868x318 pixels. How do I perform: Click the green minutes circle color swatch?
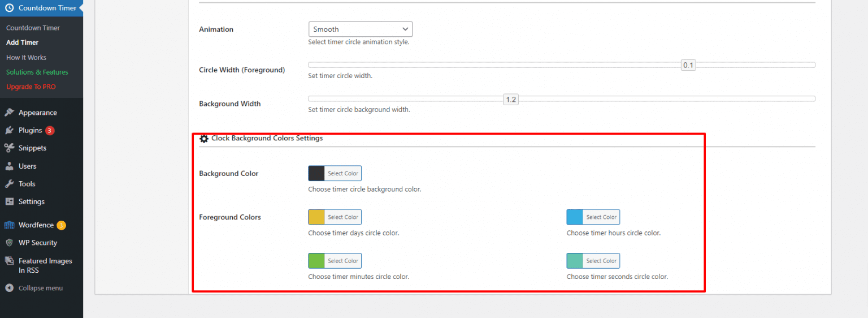316,261
